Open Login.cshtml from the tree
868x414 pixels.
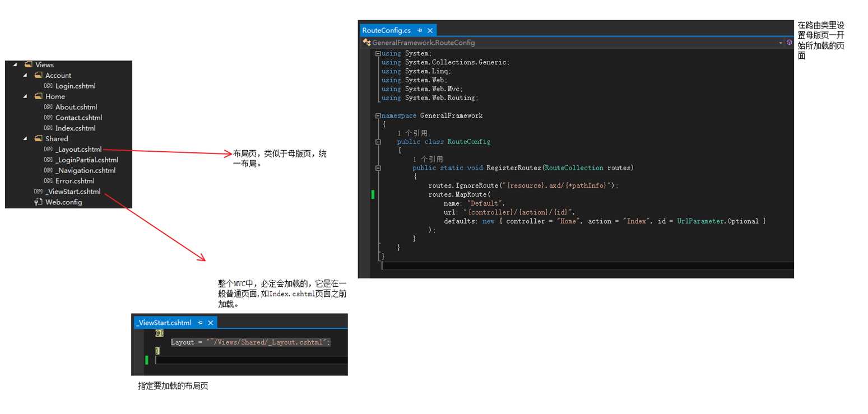point(76,86)
